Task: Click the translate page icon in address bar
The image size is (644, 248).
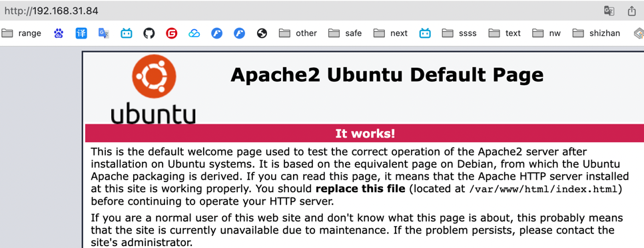Action: 609,11
